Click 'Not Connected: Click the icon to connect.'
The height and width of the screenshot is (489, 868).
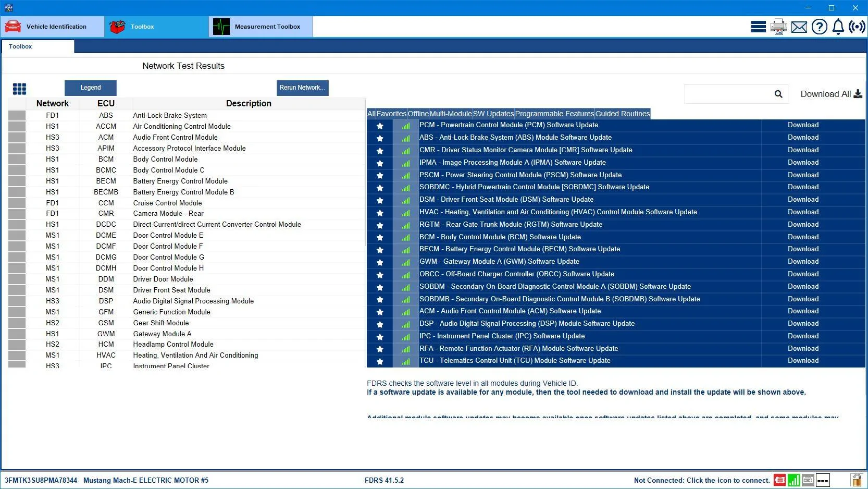coord(702,480)
